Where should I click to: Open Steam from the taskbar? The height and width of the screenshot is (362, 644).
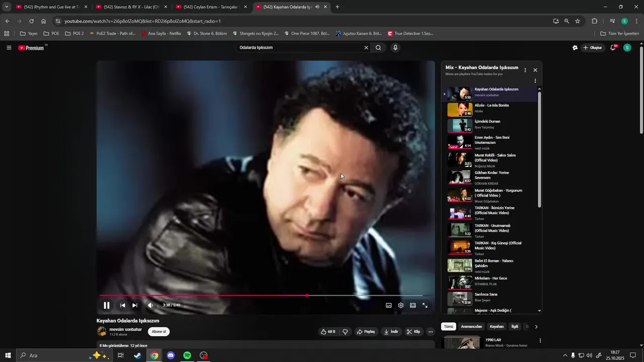click(x=137, y=355)
